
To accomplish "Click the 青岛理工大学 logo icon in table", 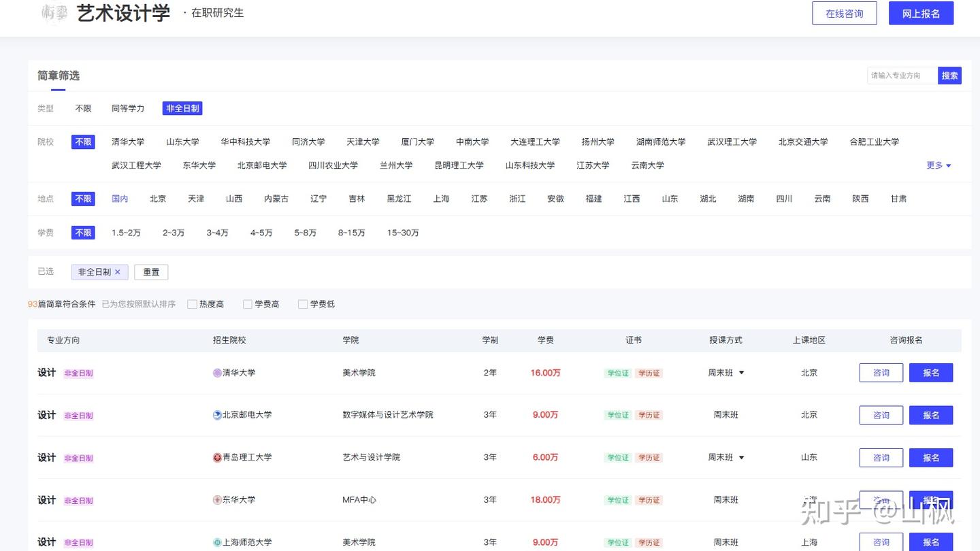I will coord(217,458).
